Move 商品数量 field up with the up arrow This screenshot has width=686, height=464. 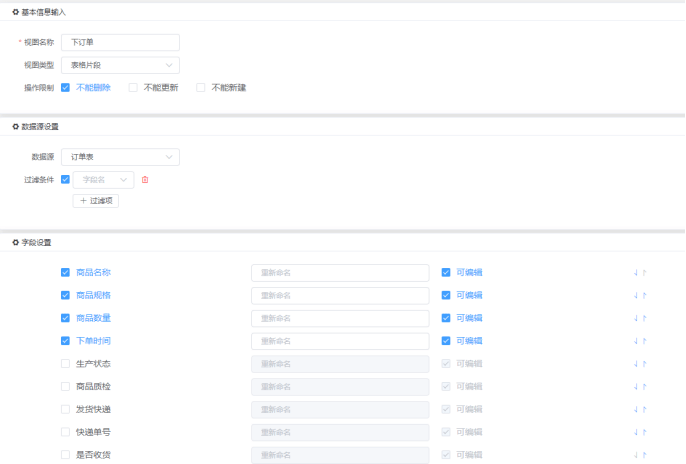click(644, 318)
